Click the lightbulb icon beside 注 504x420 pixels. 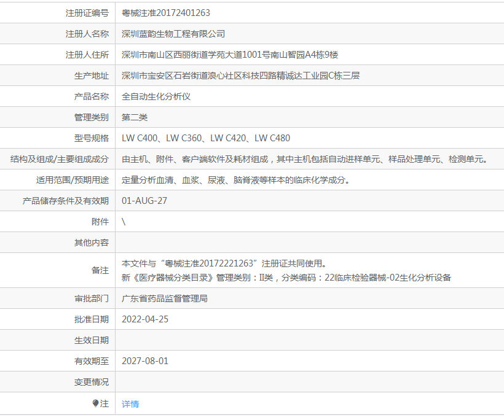pyautogui.click(x=95, y=403)
